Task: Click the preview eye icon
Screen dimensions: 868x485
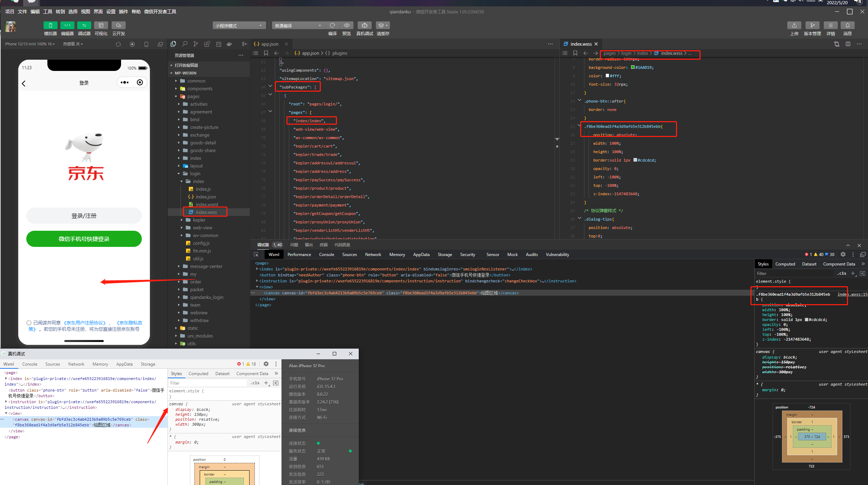Action: [346, 25]
